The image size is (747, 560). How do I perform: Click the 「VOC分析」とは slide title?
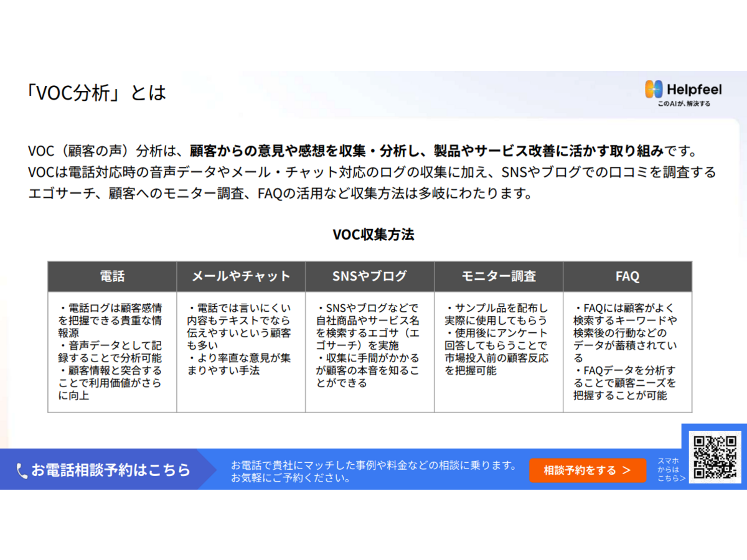pyautogui.click(x=97, y=92)
